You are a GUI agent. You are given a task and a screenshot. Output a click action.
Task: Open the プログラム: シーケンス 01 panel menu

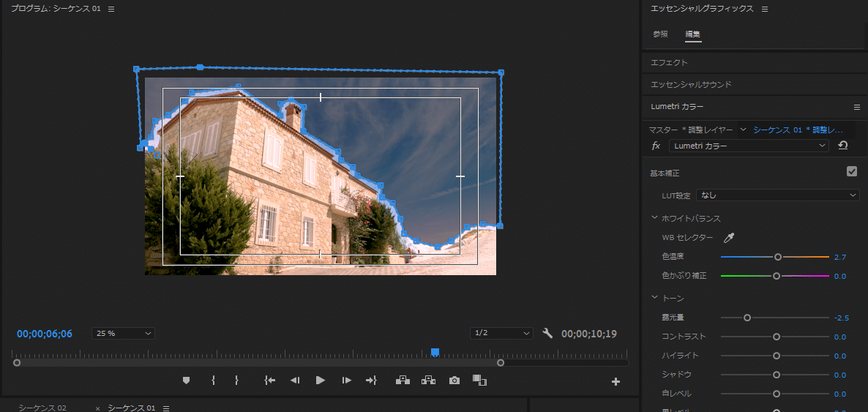pos(111,9)
